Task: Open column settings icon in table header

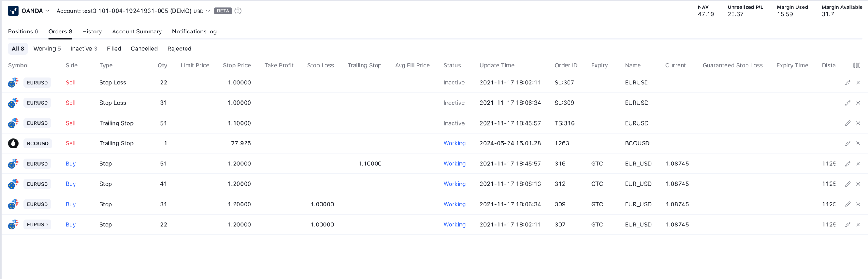Action: tap(857, 65)
